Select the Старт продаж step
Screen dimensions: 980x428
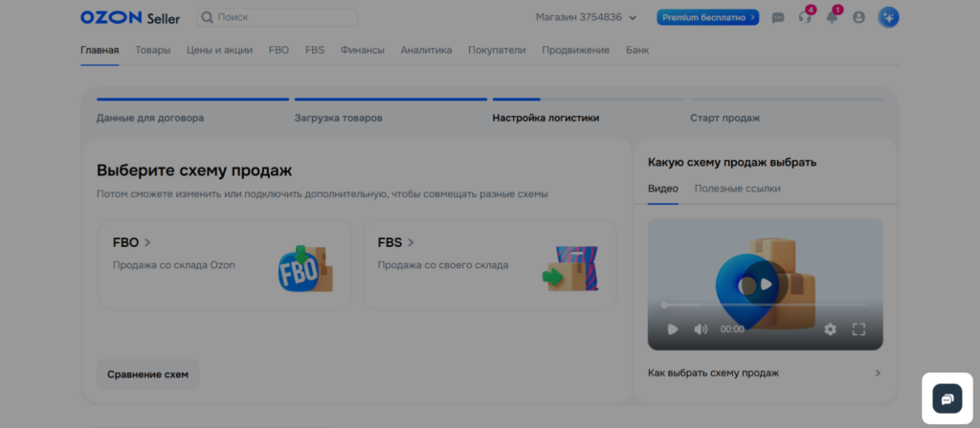[x=725, y=118]
